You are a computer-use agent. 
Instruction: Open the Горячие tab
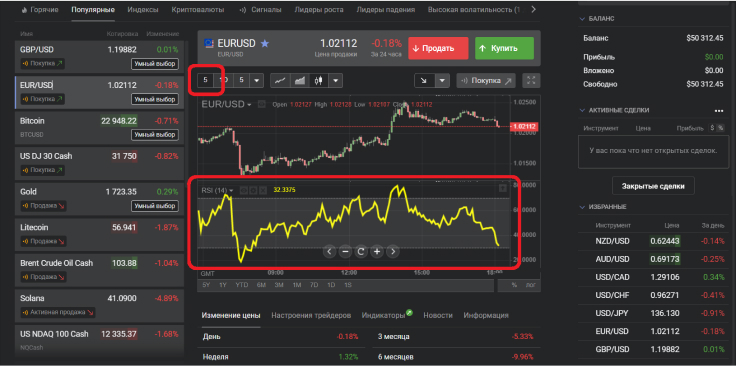[x=40, y=9]
